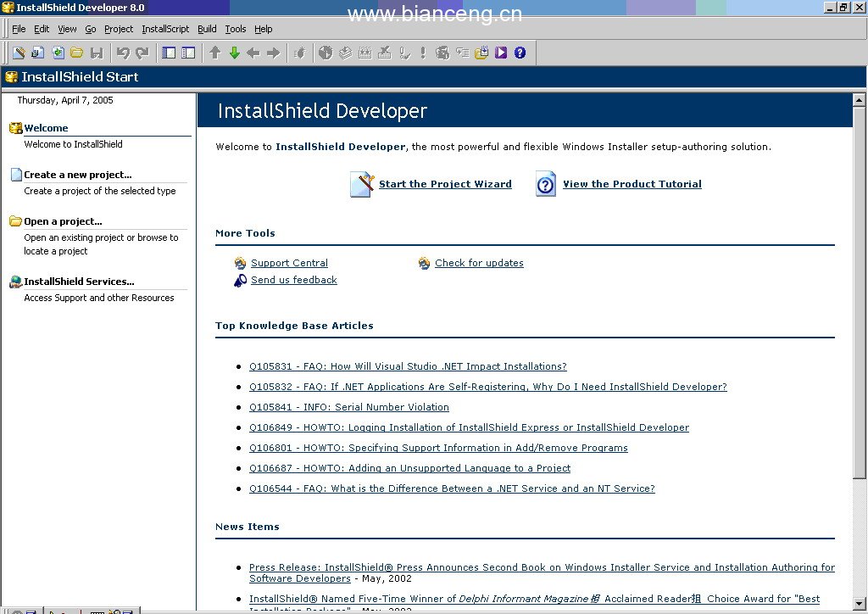Open the Edit menu

pos(42,29)
